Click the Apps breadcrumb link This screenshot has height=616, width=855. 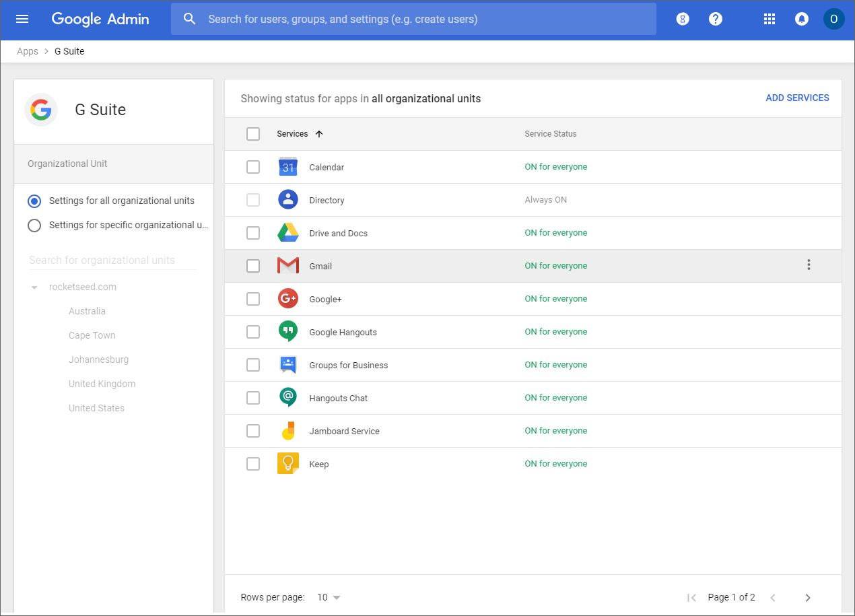tap(28, 51)
